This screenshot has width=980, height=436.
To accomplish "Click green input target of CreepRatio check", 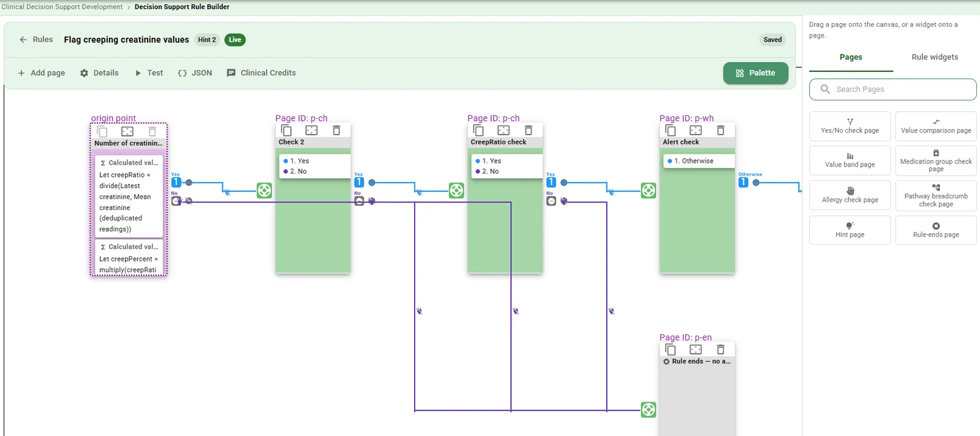I will (456, 190).
